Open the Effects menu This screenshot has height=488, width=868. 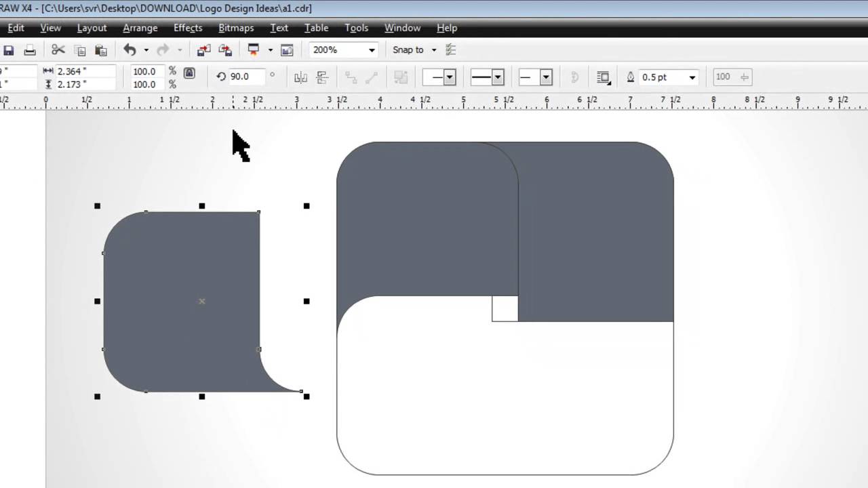pos(188,28)
